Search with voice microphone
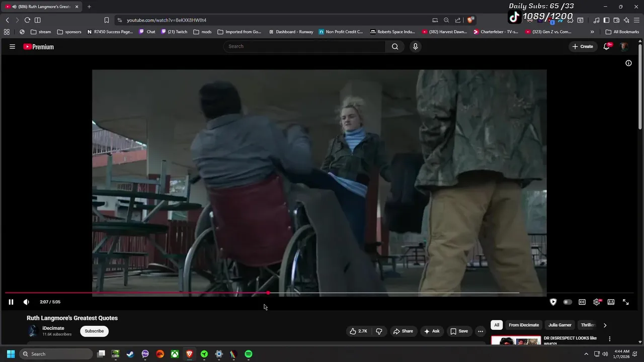This screenshot has width=644, height=362. click(x=415, y=46)
